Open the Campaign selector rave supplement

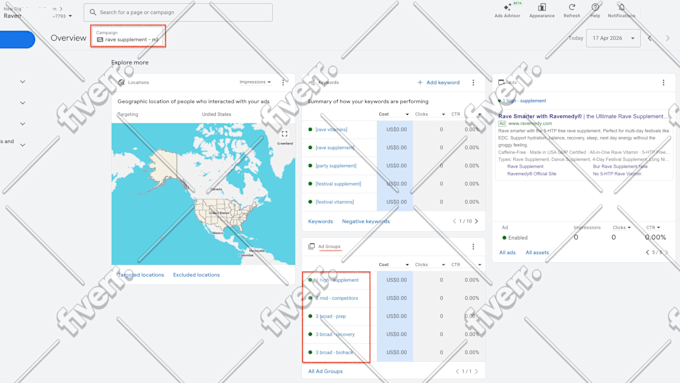click(128, 36)
